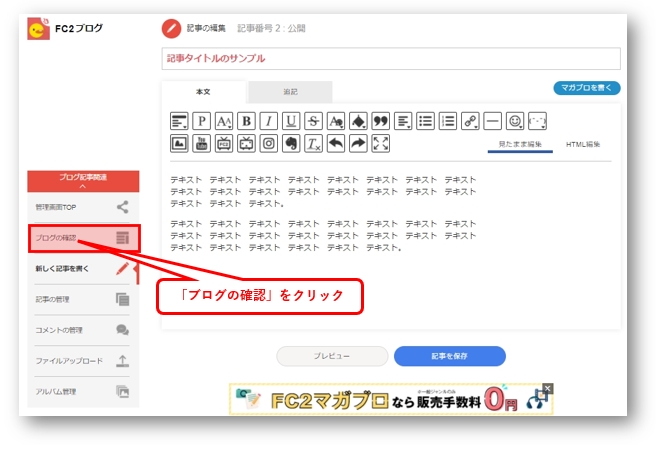Open the heading format dropdown icon
661x449 pixels.
179,121
